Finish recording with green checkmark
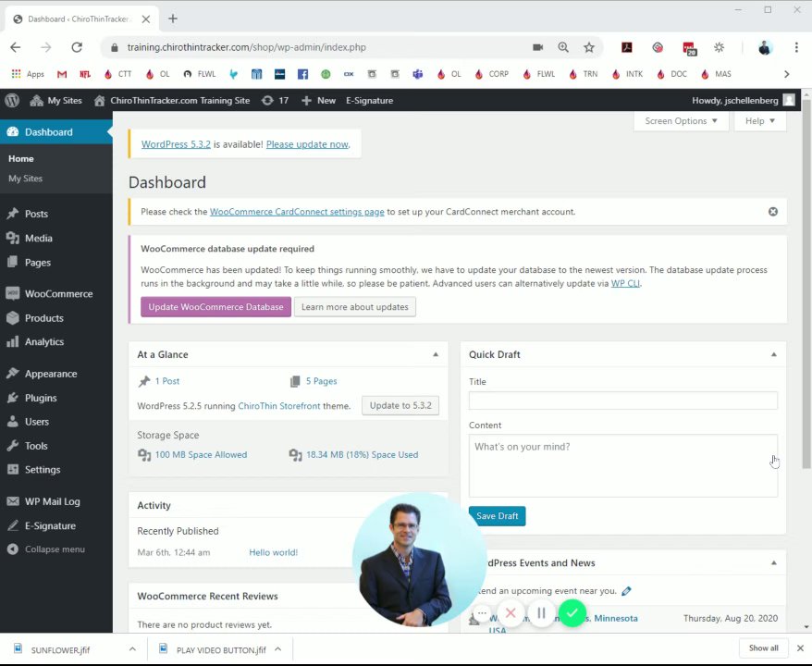 pyautogui.click(x=572, y=613)
